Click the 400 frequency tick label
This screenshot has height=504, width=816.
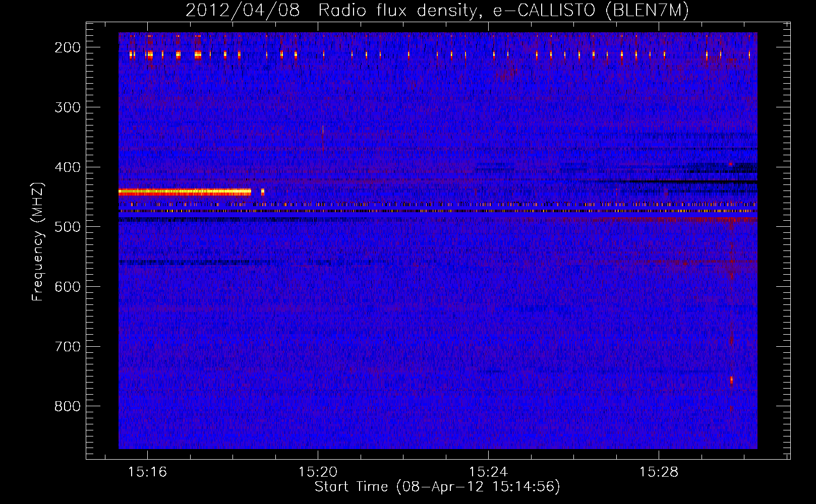pos(67,167)
